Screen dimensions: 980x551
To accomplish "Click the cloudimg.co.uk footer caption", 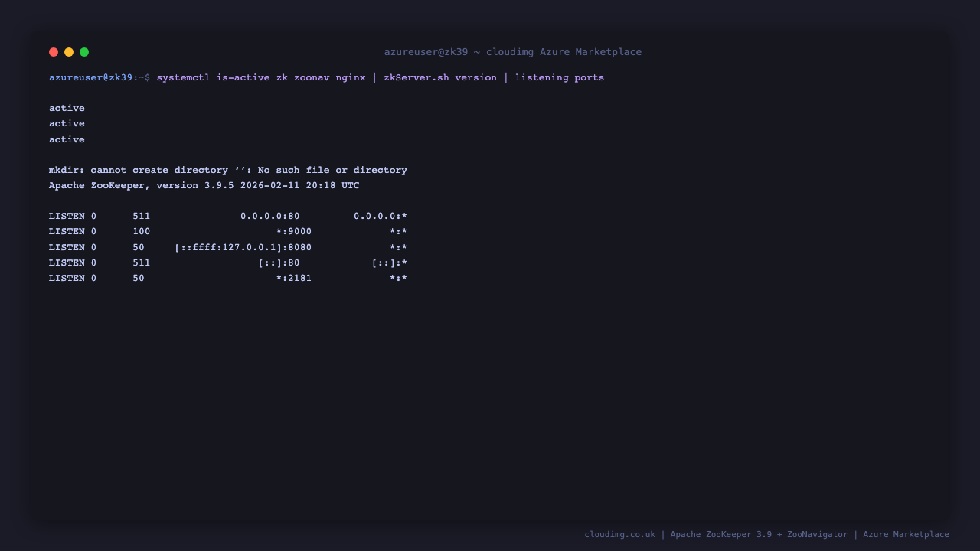I will point(766,534).
